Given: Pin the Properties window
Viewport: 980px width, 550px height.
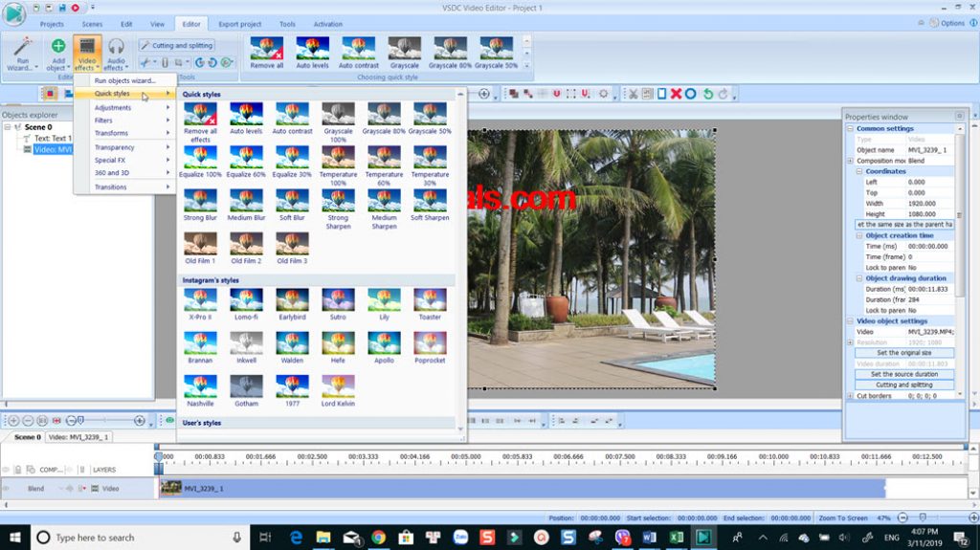Looking at the screenshot, I should (x=959, y=117).
